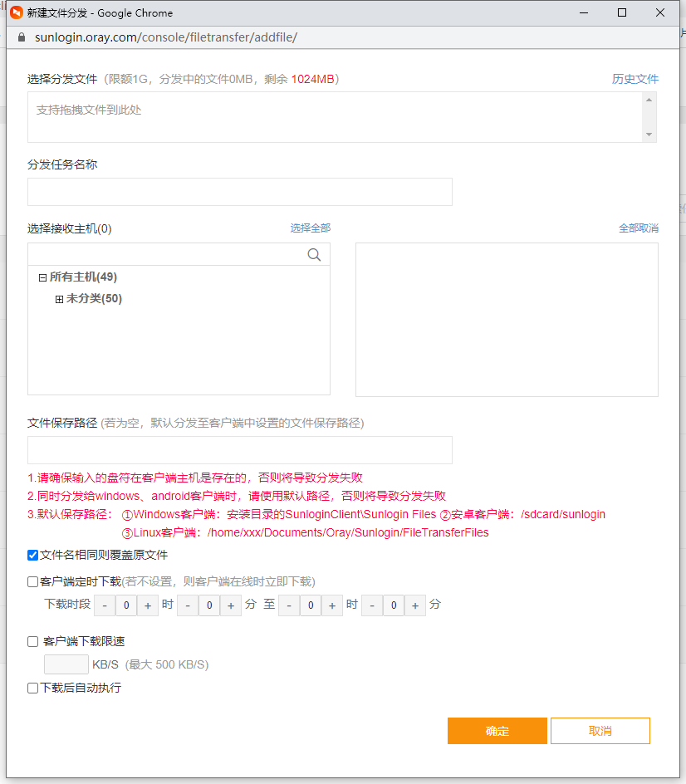Expand the 未分类(50) tree node
The image size is (686, 784).
pos(59,299)
